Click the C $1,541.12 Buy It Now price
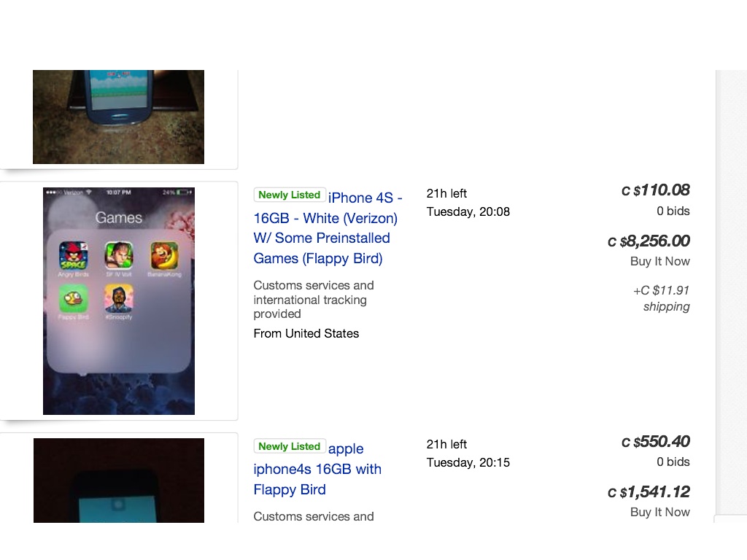Viewport: 747px width, 560px height. click(x=649, y=492)
